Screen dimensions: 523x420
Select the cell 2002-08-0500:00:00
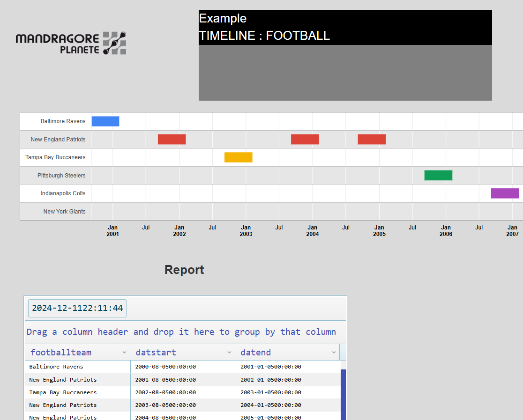pos(183,392)
